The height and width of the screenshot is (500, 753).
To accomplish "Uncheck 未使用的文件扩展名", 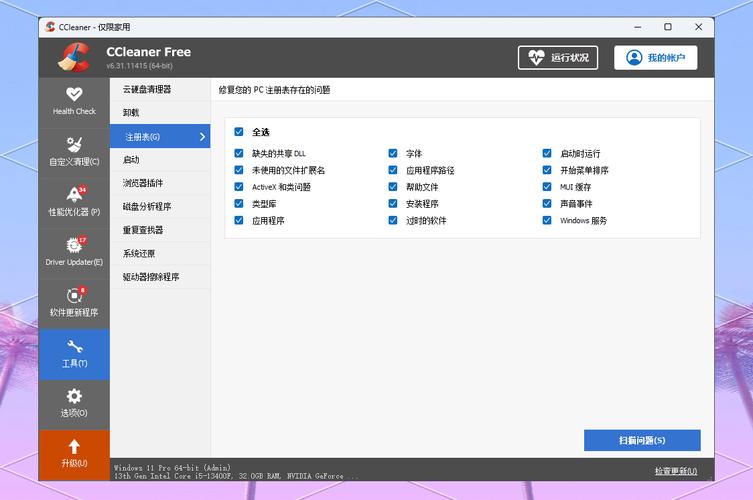I will (x=239, y=170).
